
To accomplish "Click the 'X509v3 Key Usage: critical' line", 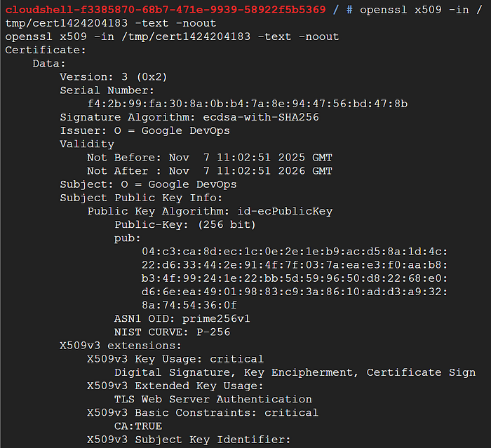I will [175, 359].
